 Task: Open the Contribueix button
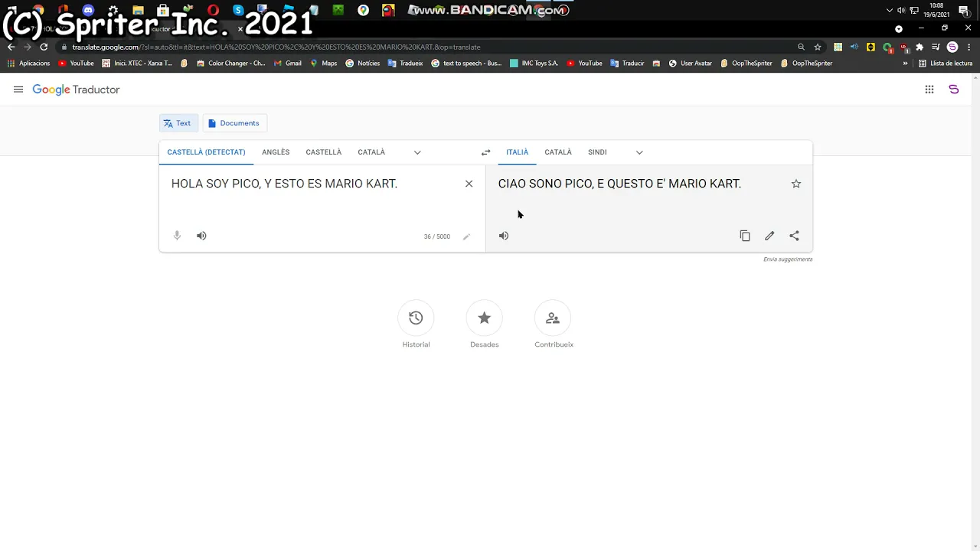click(553, 318)
